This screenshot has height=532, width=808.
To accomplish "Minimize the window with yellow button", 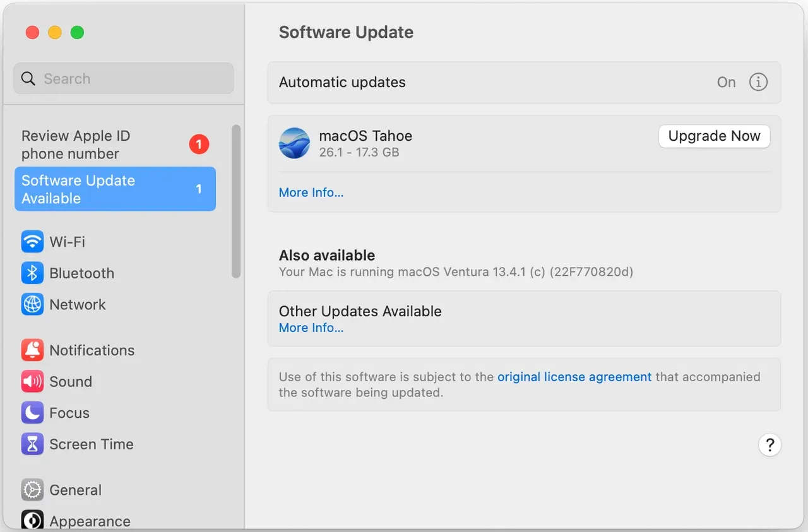I will 55,33.
